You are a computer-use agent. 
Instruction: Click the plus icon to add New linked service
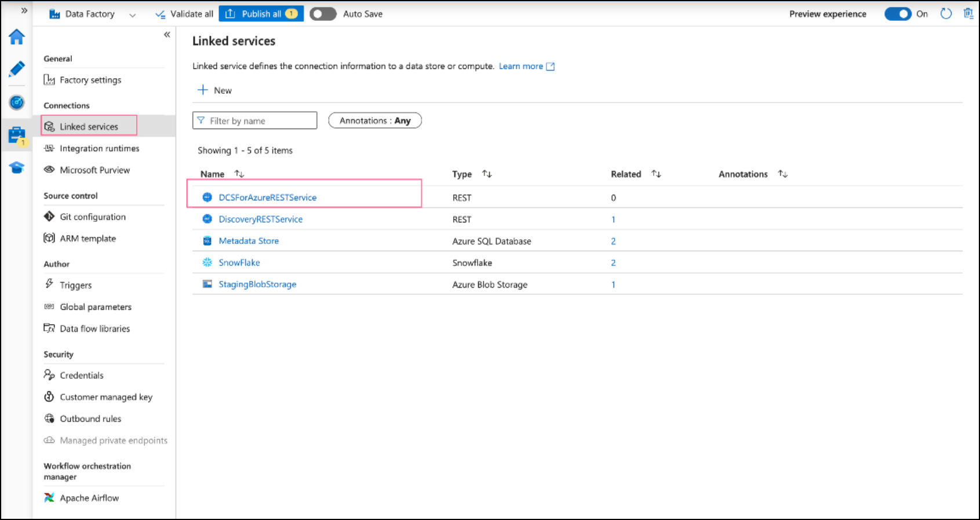click(203, 90)
